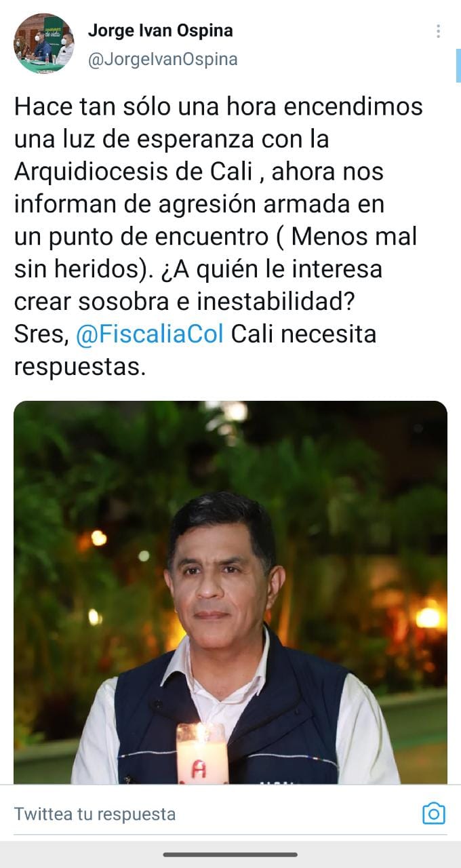Viewport: 461px width, 868px height.
Task: Click the scrollbar thumb at the right edge
Action: coord(458,65)
